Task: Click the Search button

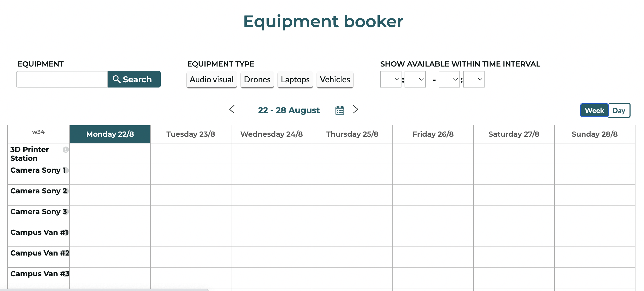Action: pos(134,79)
